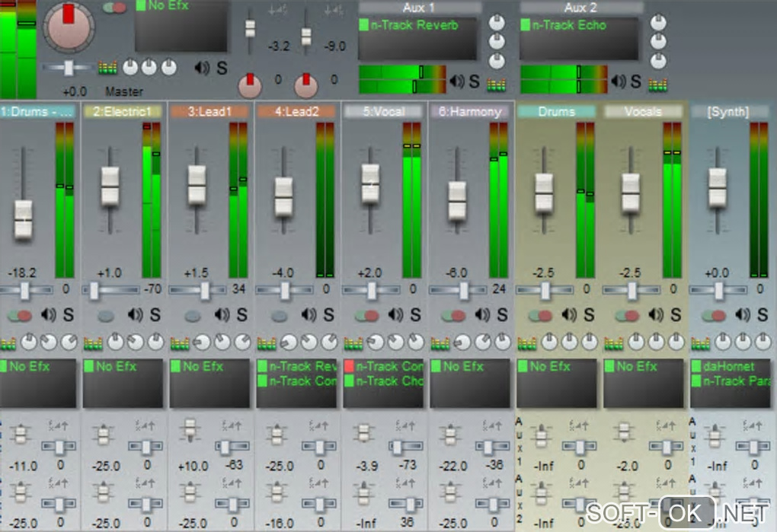Mute the [Synth] channel speaker icon
The width and height of the screenshot is (777, 532).
pos(742,315)
